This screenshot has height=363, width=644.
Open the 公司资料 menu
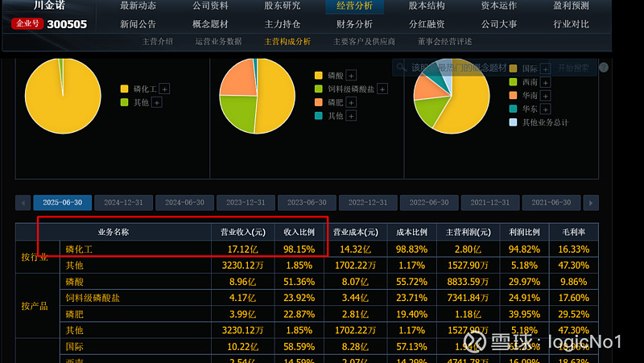pyautogui.click(x=210, y=6)
